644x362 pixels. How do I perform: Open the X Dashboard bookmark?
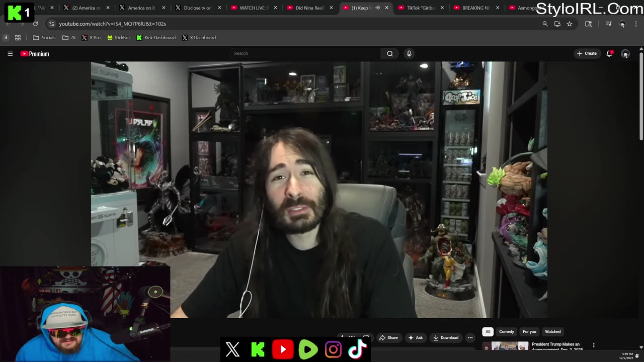pos(199,38)
